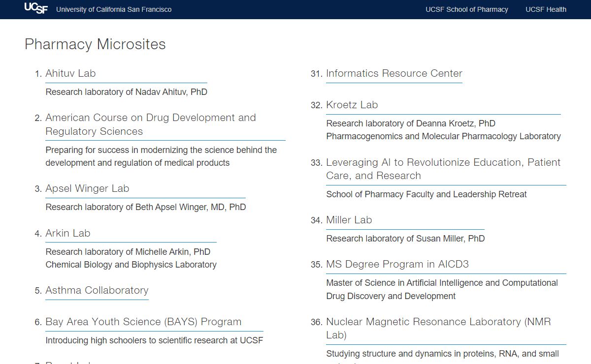Select text 'School of Pharmacy Faculty and Leadership Retreat'
Image resolution: width=591 pixels, height=364 pixels.
[427, 194]
